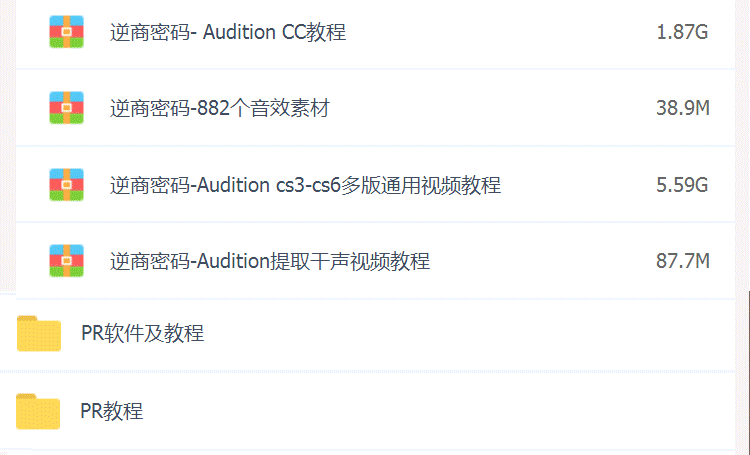Click the archive icon beside 882个音效素材
The image size is (750, 455).
coord(66,108)
